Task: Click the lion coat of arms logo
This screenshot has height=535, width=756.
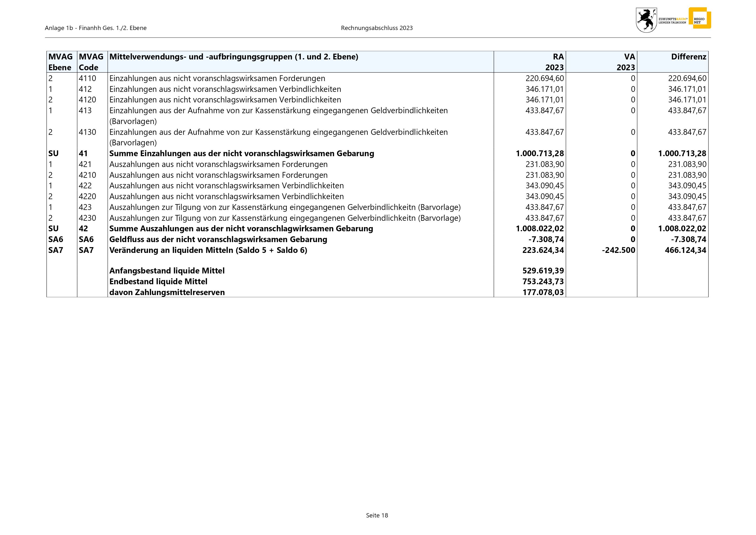Action: 646,20
